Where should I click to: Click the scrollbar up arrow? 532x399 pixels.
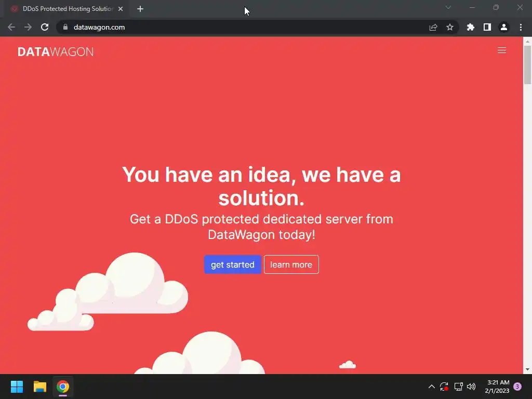(527, 41)
